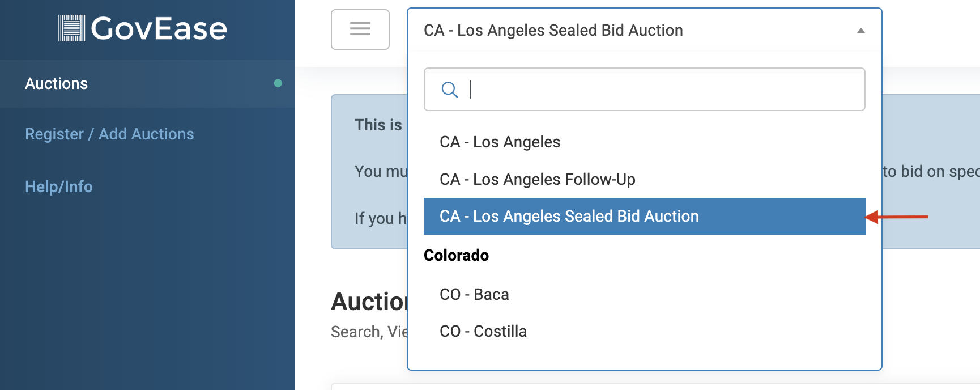The image size is (980, 390).
Task: Click the green dot beside Auctions
Action: pyautogui.click(x=278, y=83)
